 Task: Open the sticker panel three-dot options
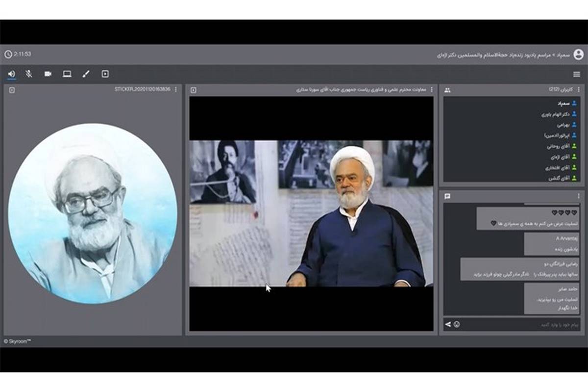point(176,90)
